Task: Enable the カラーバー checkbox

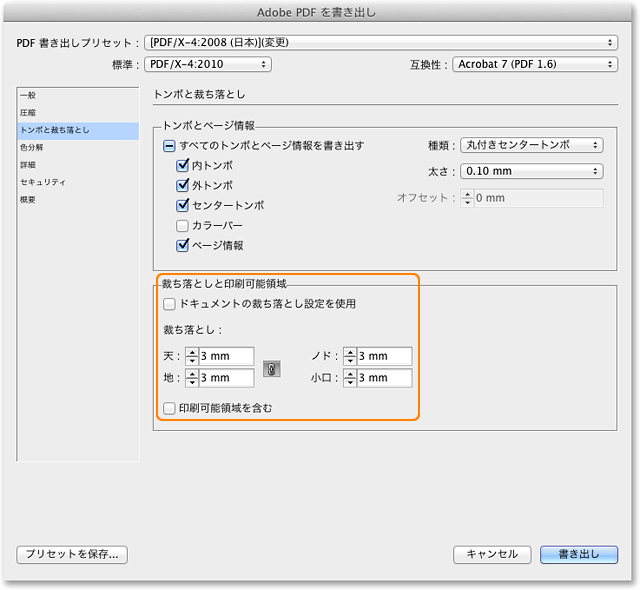Action: 183,225
